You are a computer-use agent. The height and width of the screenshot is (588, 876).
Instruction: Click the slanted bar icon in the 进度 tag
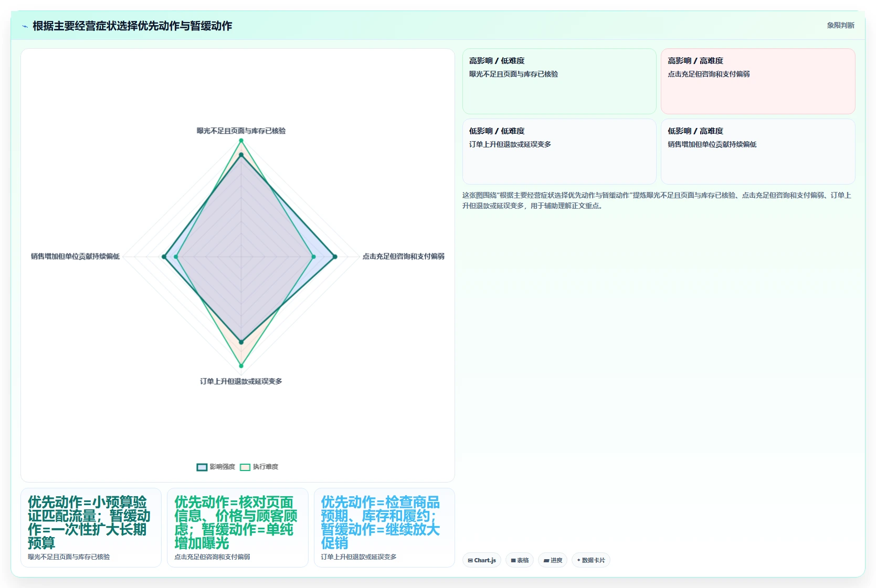(546, 560)
